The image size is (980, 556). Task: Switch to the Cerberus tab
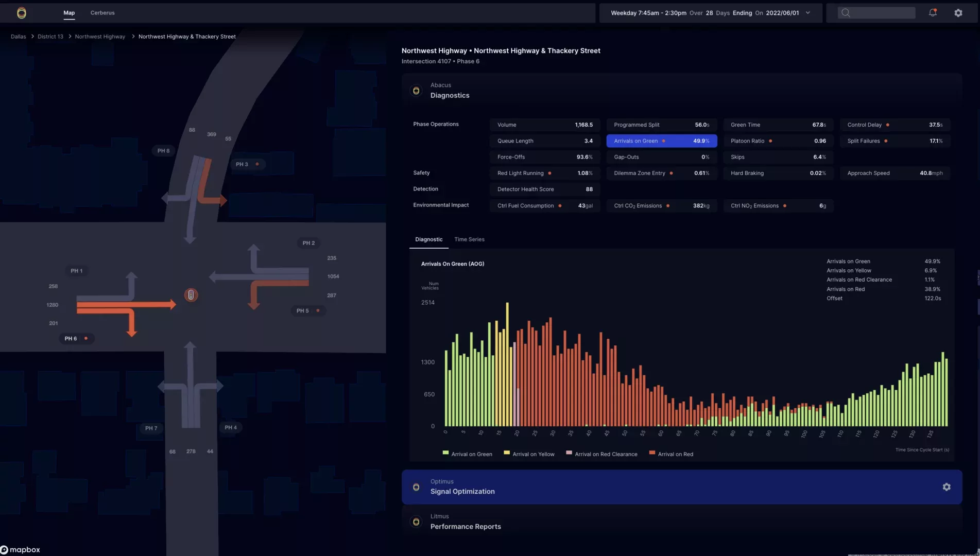pyautogui.click(x=102, y=13)
